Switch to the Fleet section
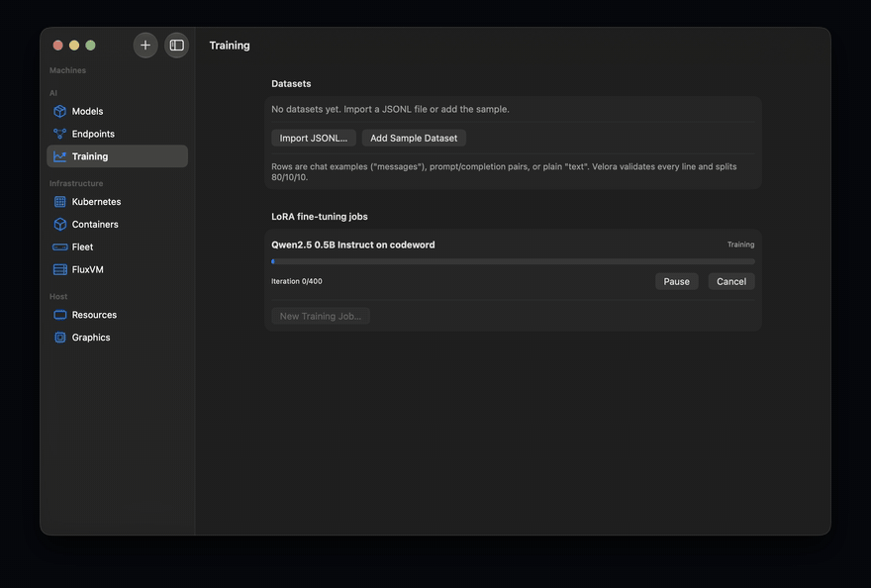 pyautogui.click(x=117, y=246)
